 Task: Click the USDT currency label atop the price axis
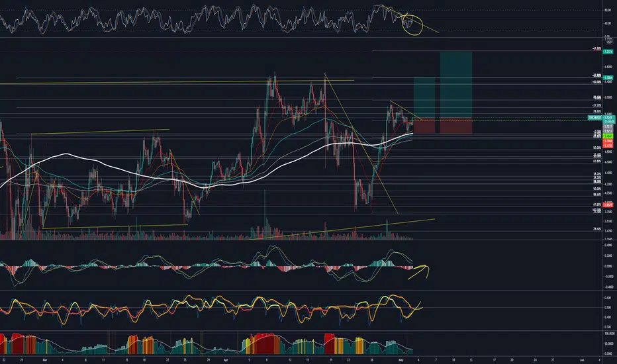pyautogui.click(x=608, y=42)
